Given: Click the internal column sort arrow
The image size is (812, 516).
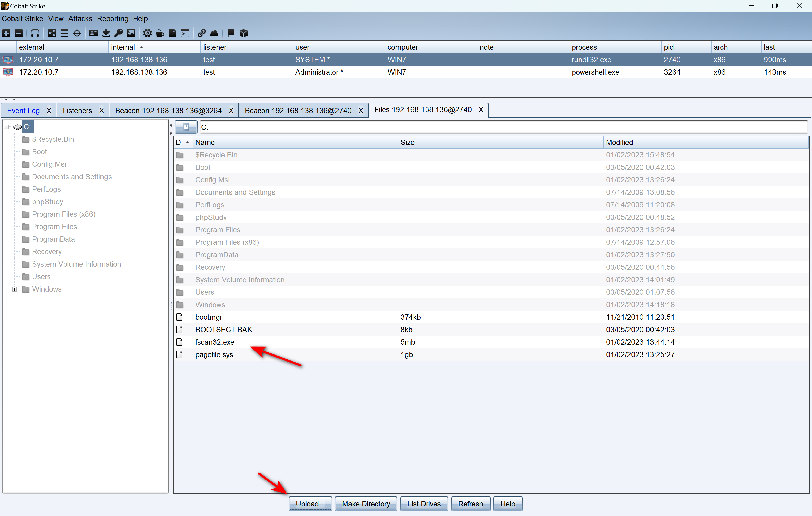Looking at the screenshot, I should 141,47.
